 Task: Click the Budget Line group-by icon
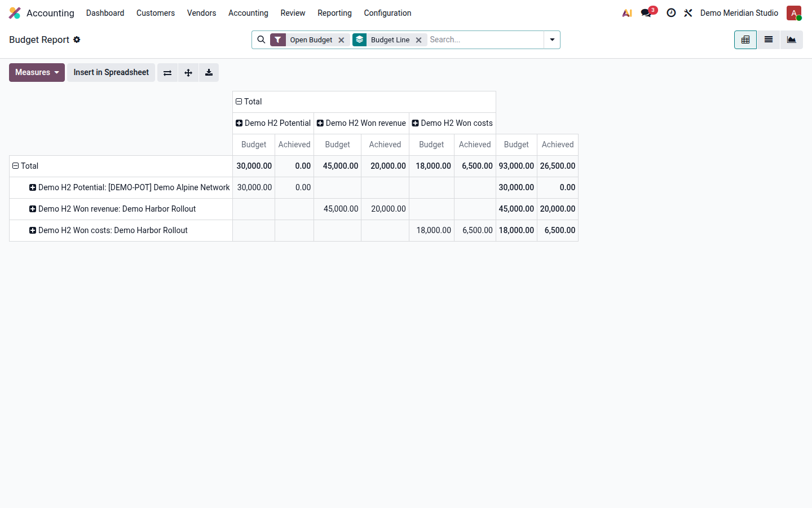point(360,40)
